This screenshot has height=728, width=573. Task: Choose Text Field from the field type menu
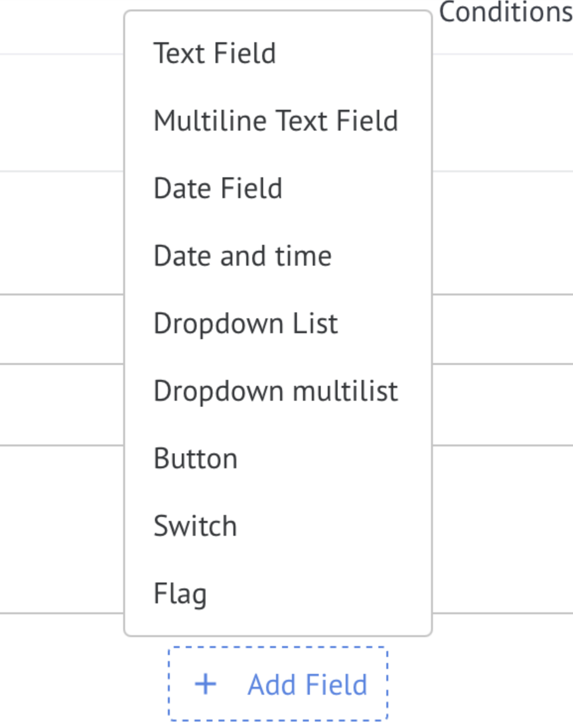[x=278, y=53]
